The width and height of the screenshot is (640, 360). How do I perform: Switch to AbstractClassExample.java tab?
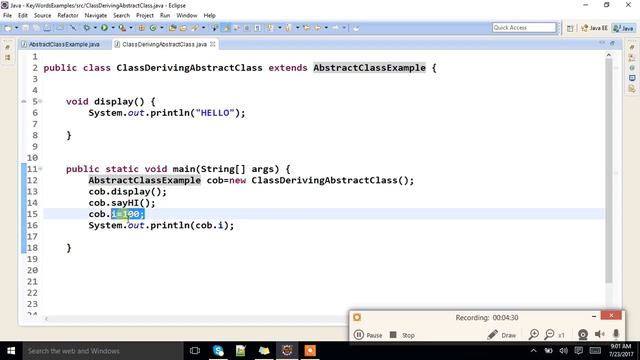64,44
